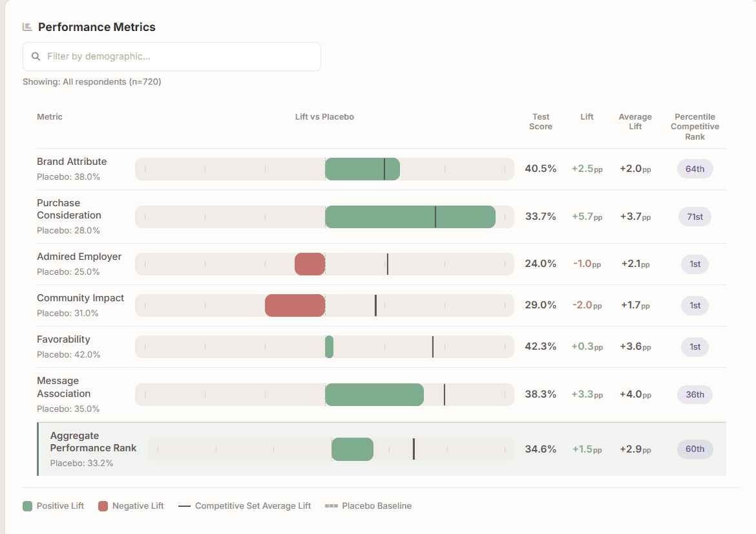Click the -2.0pp lift value
The width and height of the screenshot is (756, 534).
[587, 305]
